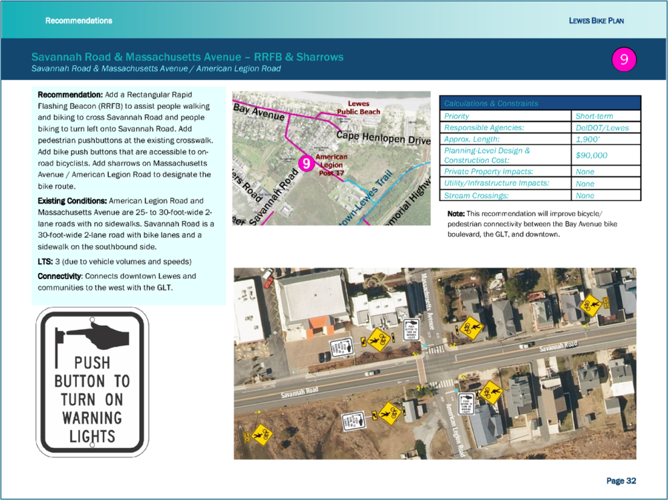Click the pink 9 marker on the map
This screenshot has height=500, width=668.
pyautogui.click(x=306, y=163)
